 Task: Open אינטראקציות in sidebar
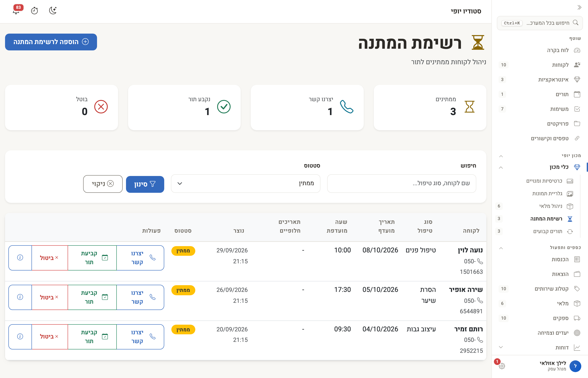540,80
